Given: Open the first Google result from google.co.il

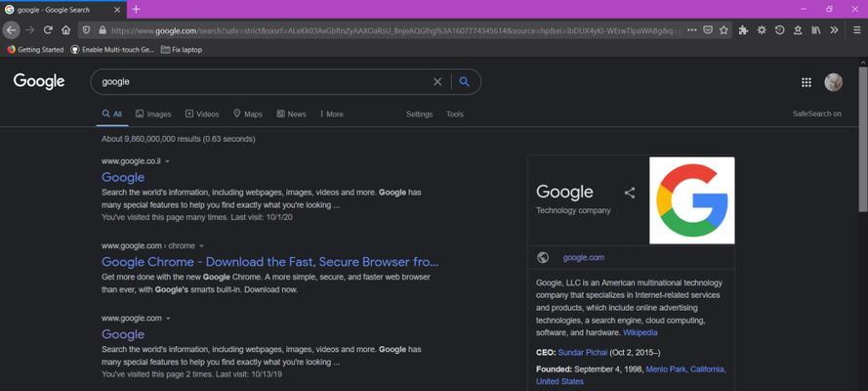Looking at the screenshot, I should pyautogui.click(x=123, y=177).
